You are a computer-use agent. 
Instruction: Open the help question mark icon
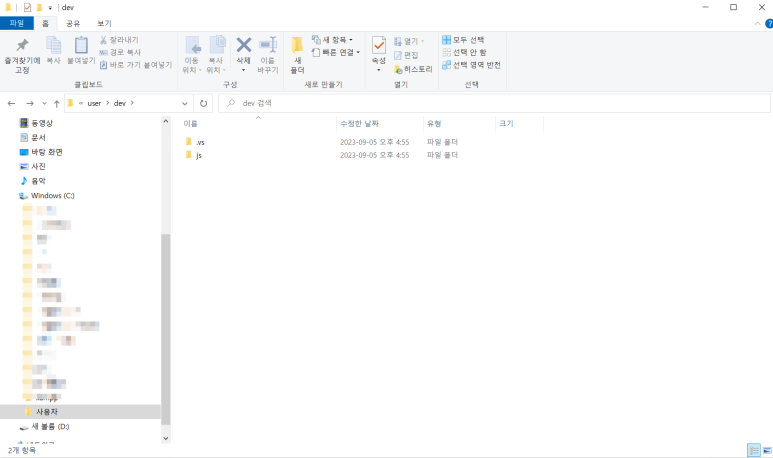769,23
